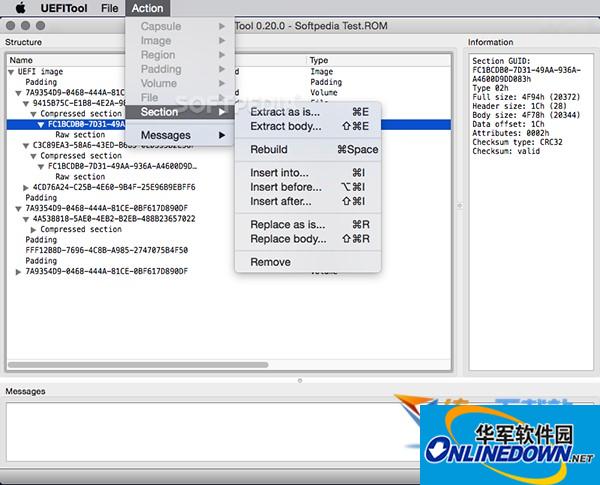Collapse FC1BCDB0-7D31-49AA-936A-A4600D9D… section node

coord(41,167)
